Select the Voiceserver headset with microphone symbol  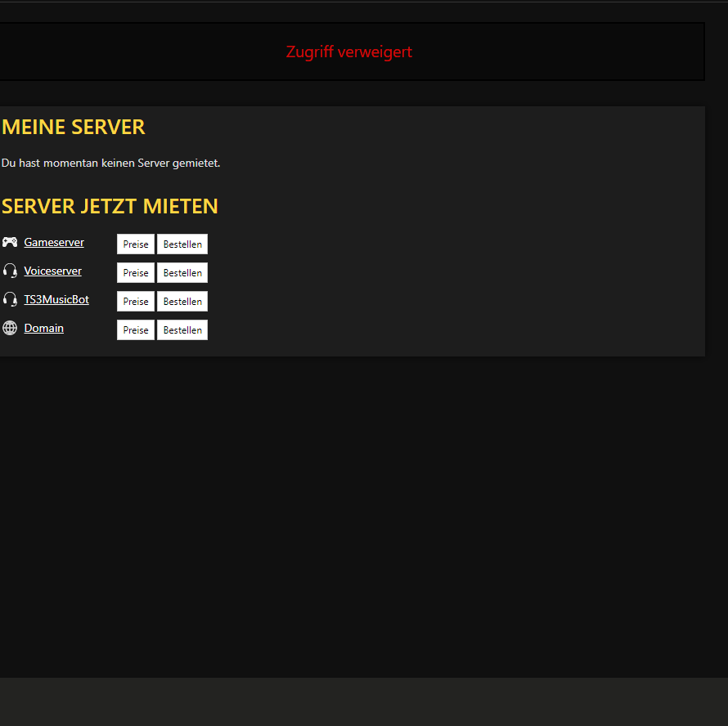tap(9, 270)
